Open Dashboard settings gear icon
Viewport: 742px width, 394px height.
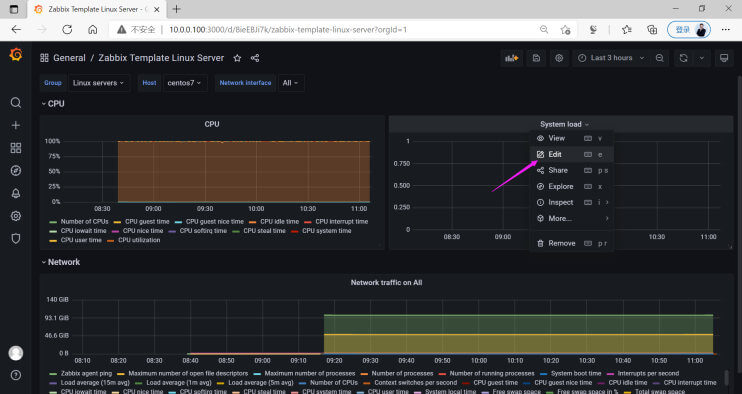click(559, 58)
